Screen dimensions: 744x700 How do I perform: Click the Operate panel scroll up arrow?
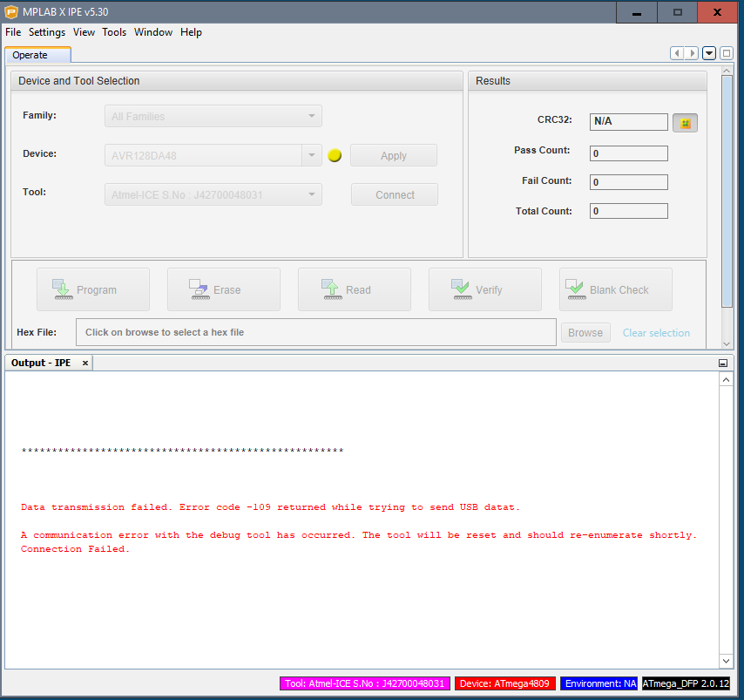[x=727, y=71]
